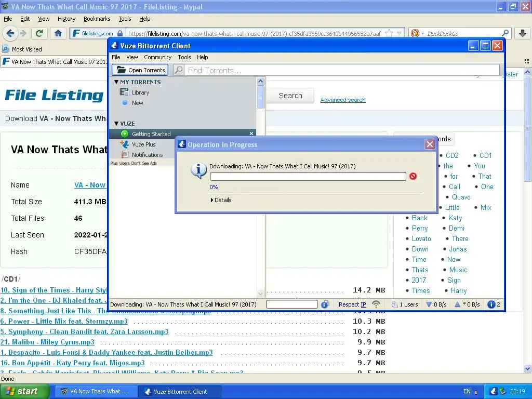The image size is (532, 399).
Task: Open the Bon Appétit Katy Perry mp3 link
Action: coord(73,363)
